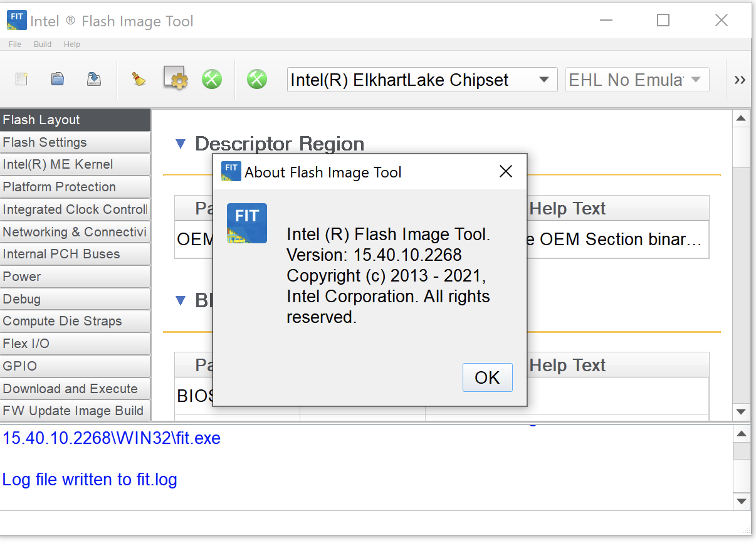Save the current configuration
Image resolution: width=756 pixels, height=543 pixels.
(94, 79)
